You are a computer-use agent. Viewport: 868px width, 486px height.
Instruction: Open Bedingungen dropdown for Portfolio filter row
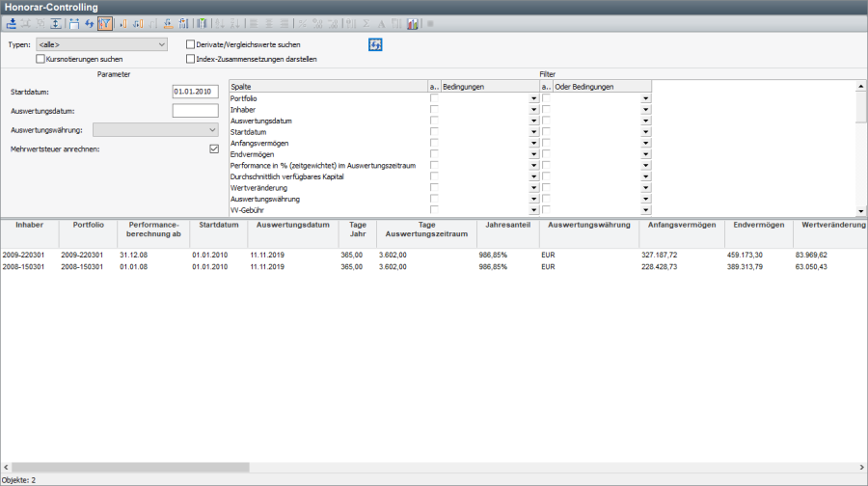[x=533, y=98]
